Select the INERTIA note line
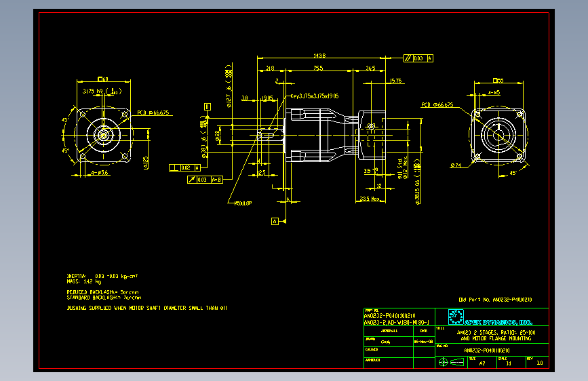 point(102,276)
